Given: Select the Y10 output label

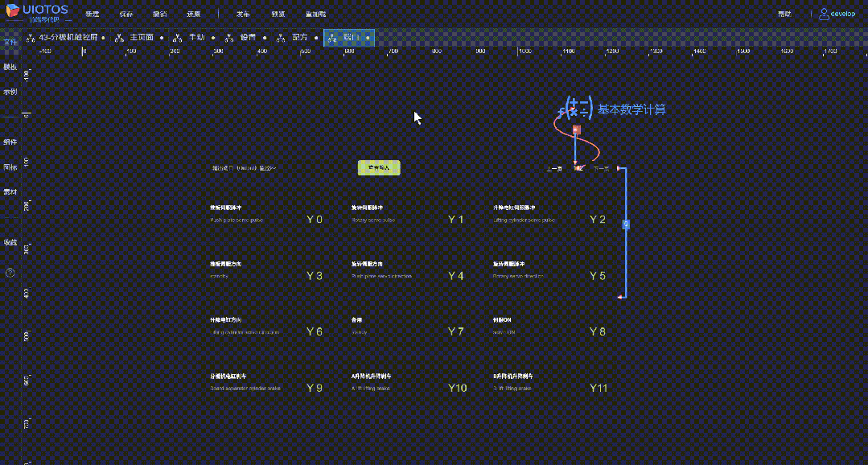Looking at the screenshot, I should tap(457, 388).
